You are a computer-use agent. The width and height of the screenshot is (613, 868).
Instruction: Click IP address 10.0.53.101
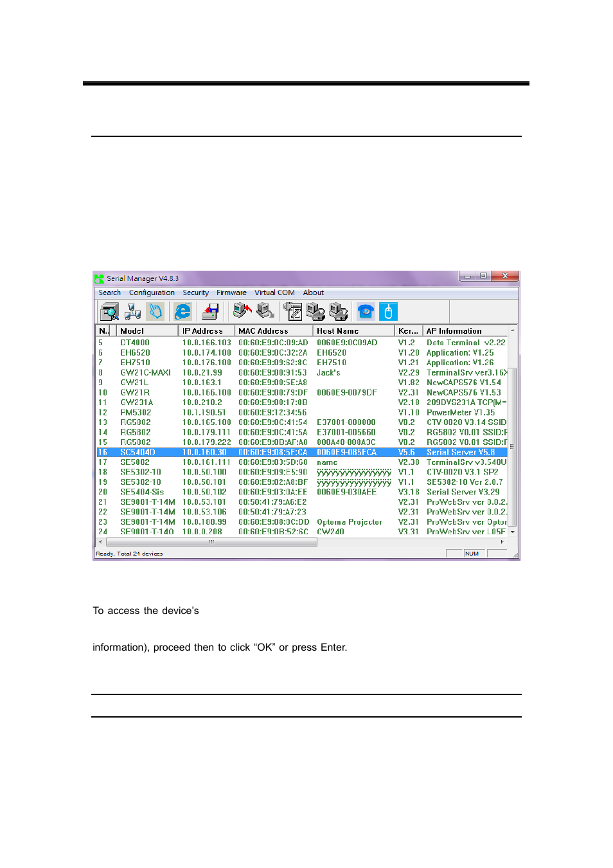204,502
